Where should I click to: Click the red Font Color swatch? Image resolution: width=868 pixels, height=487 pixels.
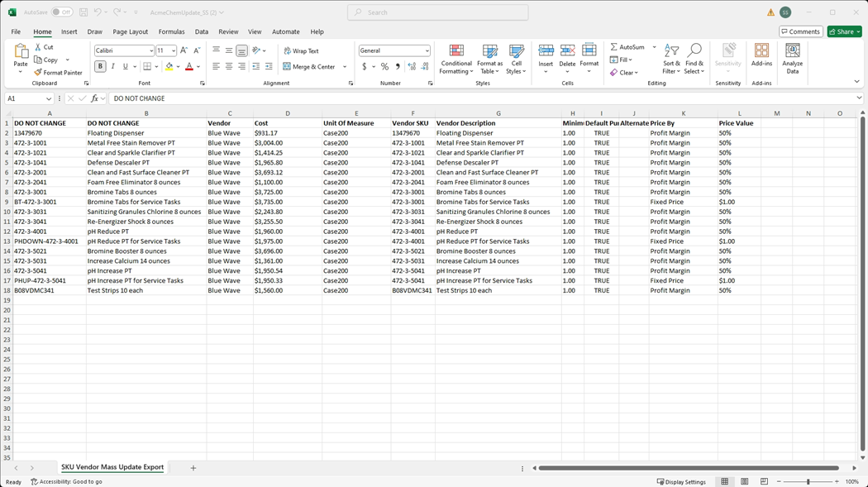[x=189, y=66]
